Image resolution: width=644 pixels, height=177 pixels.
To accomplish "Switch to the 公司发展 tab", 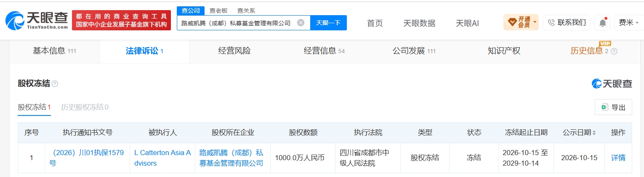I will click(x=414, y=51).
